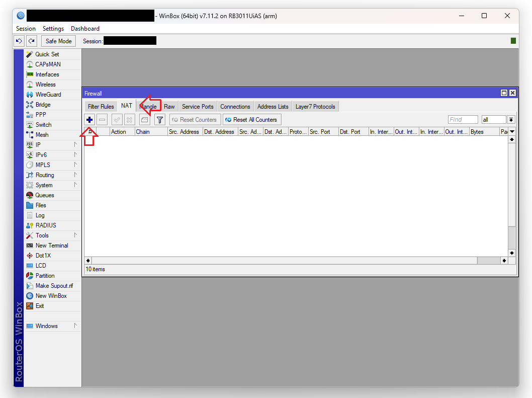This screenshot has width=532, height=398.
Task: Toggle Safe Mode
Action: click(58, 41)
